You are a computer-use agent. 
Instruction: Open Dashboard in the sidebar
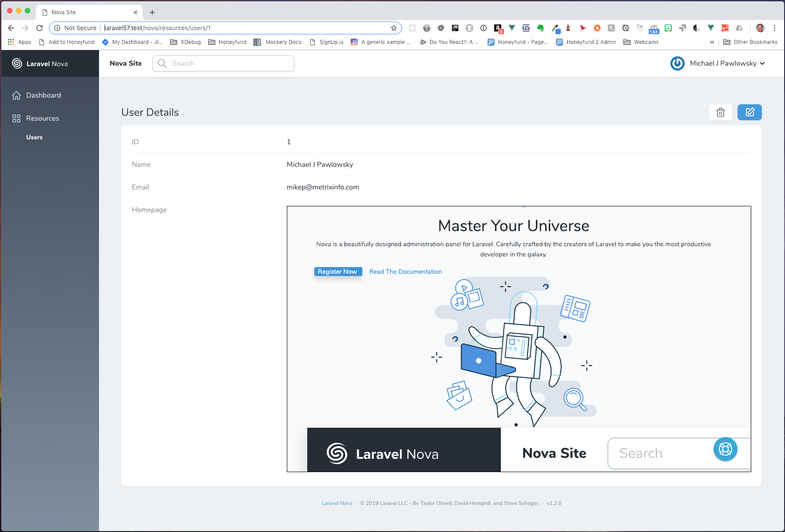point(44,95)
